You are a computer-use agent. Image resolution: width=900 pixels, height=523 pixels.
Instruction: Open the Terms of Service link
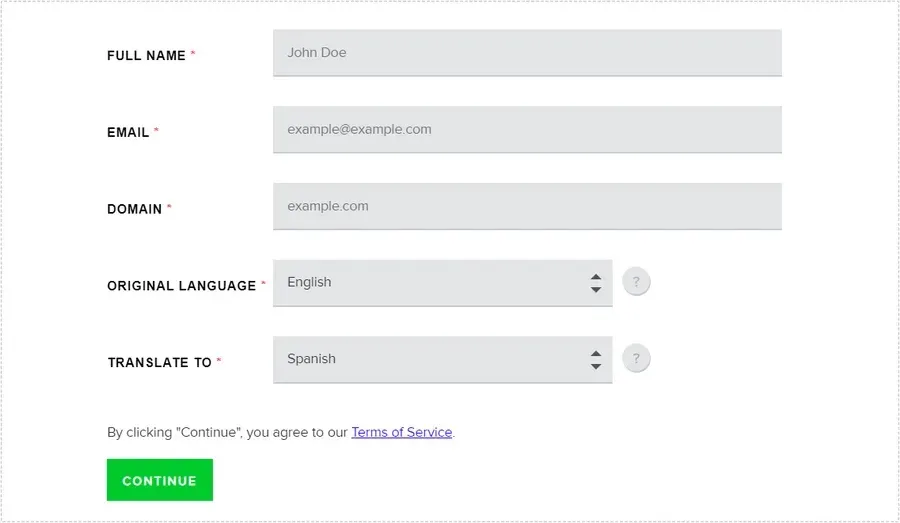(402, 432)
